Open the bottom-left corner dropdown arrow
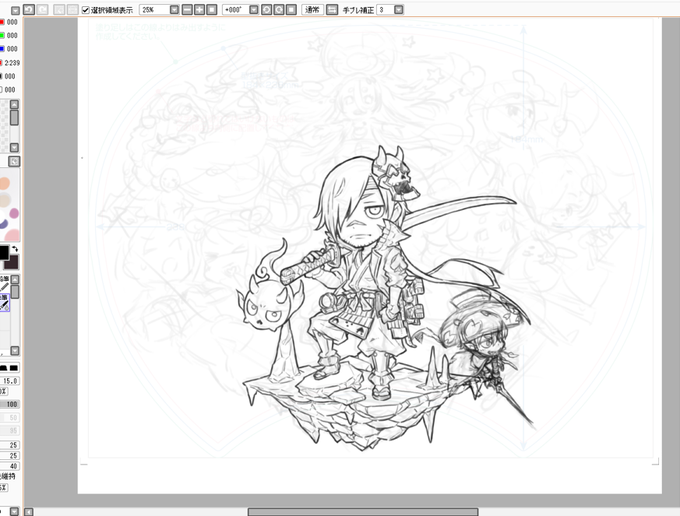680x516 pixels. pyautogui.click(x=14, y=511)
